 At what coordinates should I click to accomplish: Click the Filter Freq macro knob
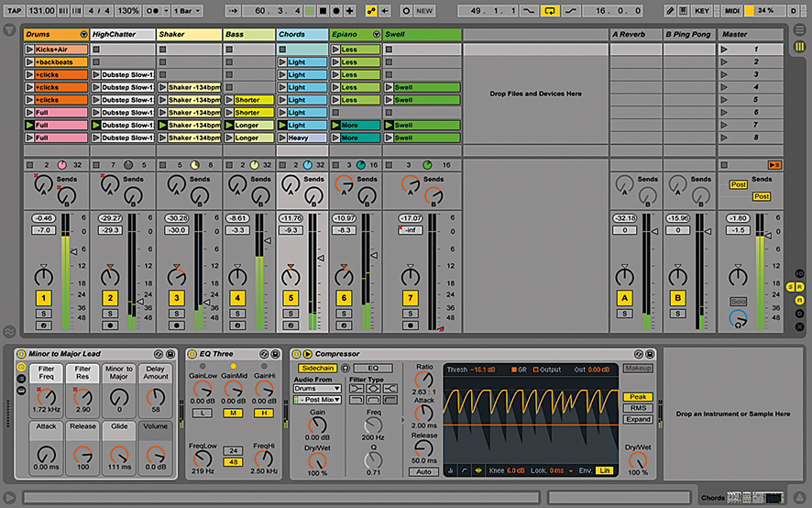click(x=46, y=397)
